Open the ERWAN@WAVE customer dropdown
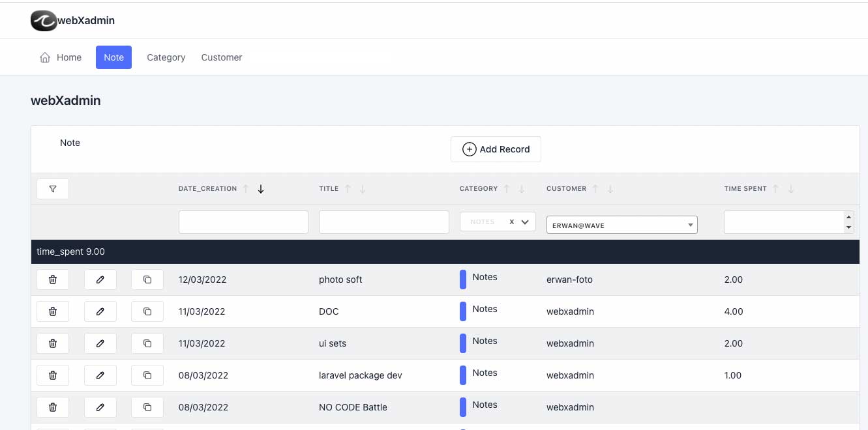This screenshot has width=868, height=430. click(x=622, y=225)
